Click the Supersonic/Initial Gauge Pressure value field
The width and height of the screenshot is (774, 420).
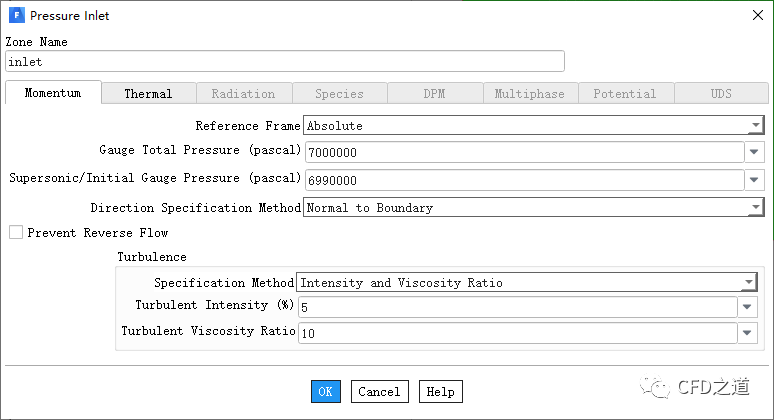point(522,180)
